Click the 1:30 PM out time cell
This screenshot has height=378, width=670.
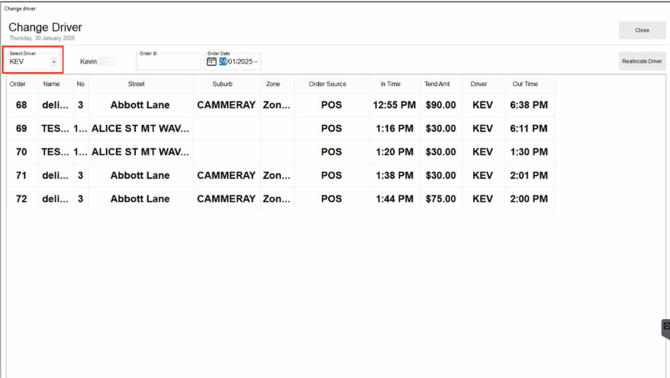tap(529, 152)
